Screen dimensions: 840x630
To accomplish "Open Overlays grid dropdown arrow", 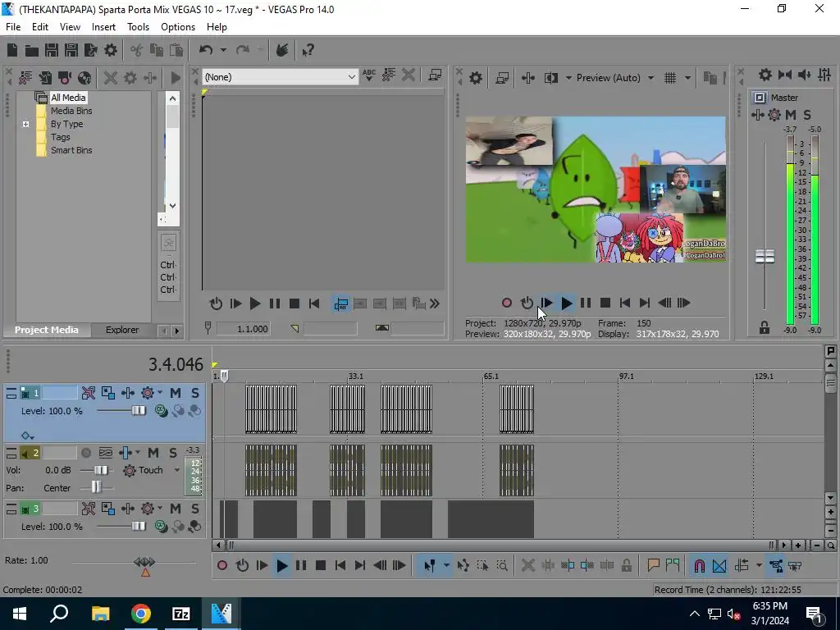I will (688, 78).
